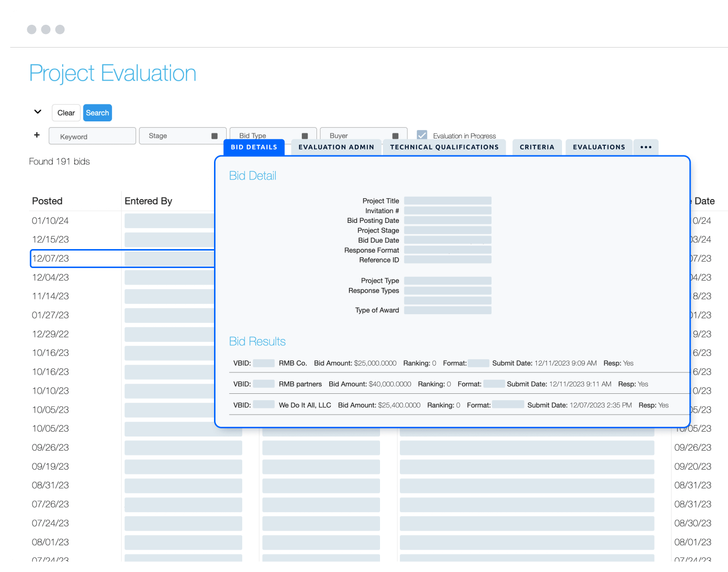The width and height of the screenshot is (728, 572).
Task: Click the Clear button
Action: (x=66, y=113)
